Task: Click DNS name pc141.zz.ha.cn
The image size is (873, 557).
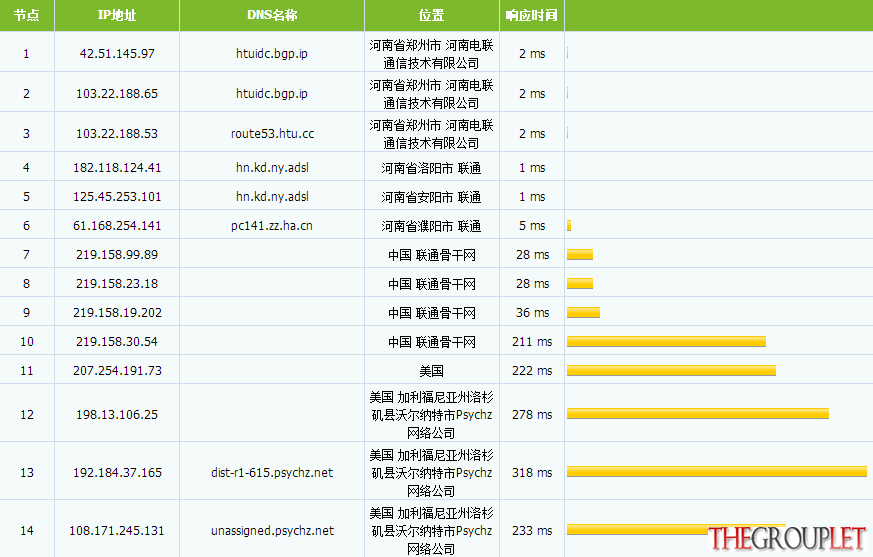Action: [x=272, y=226]
